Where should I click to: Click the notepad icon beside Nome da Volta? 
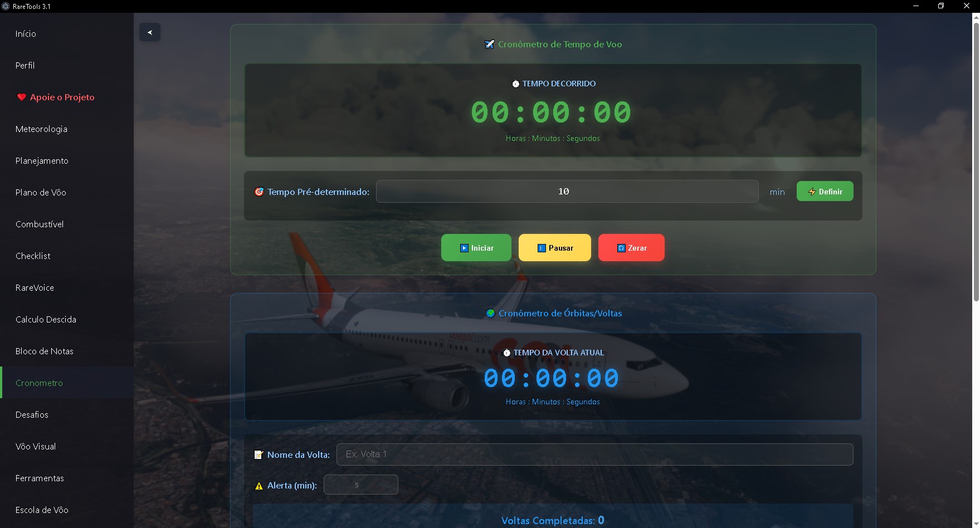point(259,454)
